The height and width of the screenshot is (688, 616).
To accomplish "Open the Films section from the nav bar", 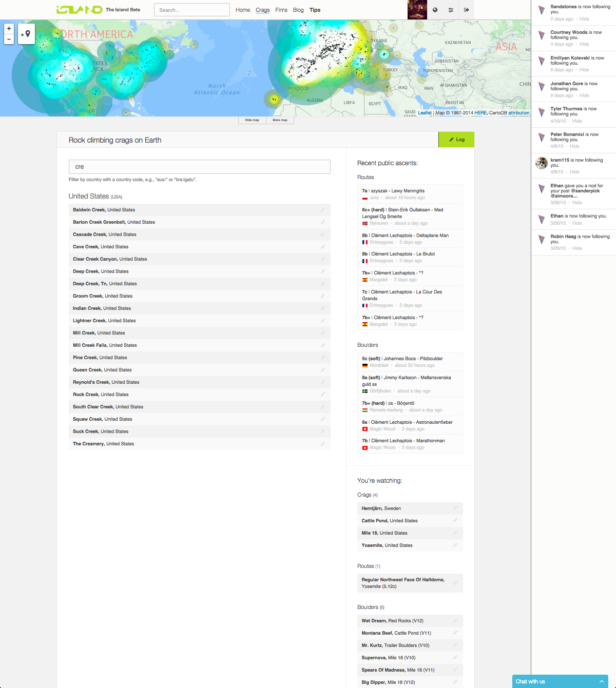I will (281, 10).
